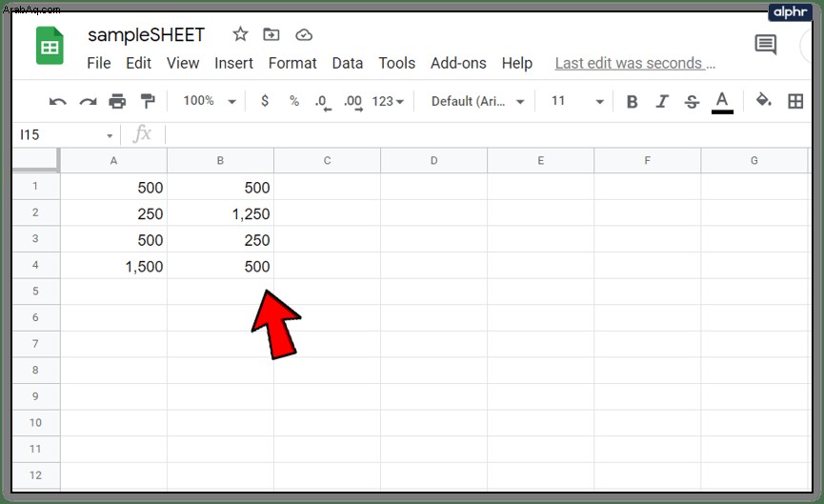
Task: Open more number formats 123 dropdown
Action: click(x=388, y=101)
